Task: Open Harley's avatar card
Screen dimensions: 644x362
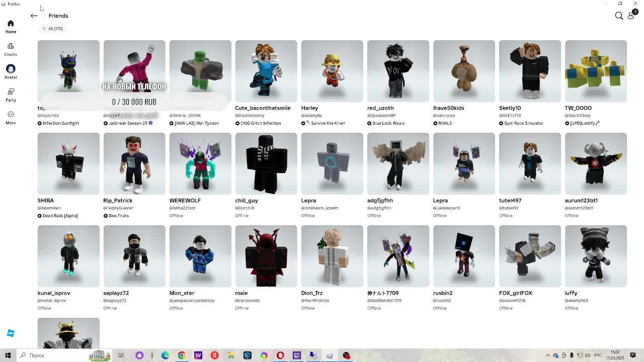Action: click(x=332, y=71)
